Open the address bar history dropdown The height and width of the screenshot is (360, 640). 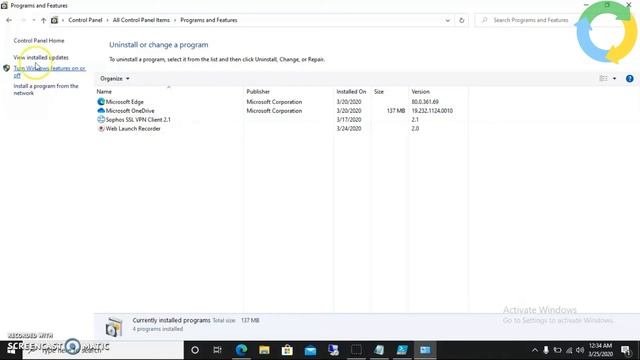[x=447, y=20]
